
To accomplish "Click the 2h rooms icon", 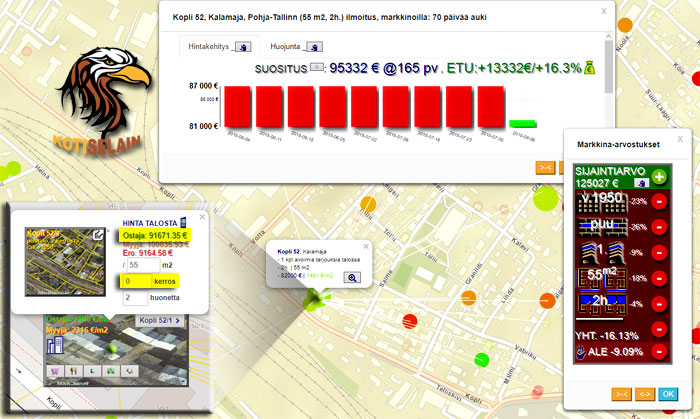I will click(601, 304).
